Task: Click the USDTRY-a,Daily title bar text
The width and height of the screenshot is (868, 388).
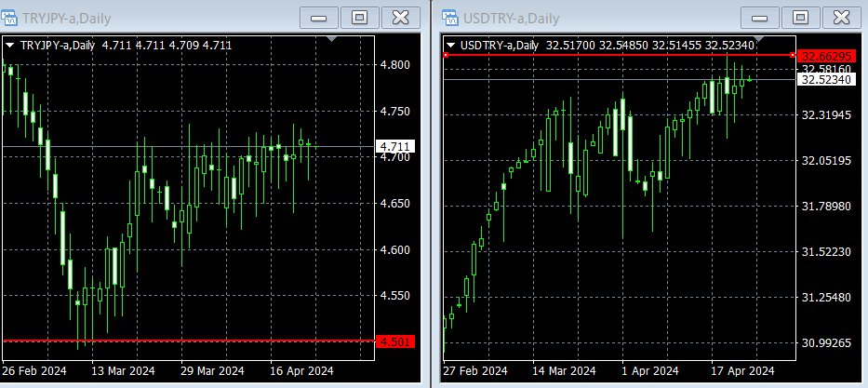Action: coord(511,19)
